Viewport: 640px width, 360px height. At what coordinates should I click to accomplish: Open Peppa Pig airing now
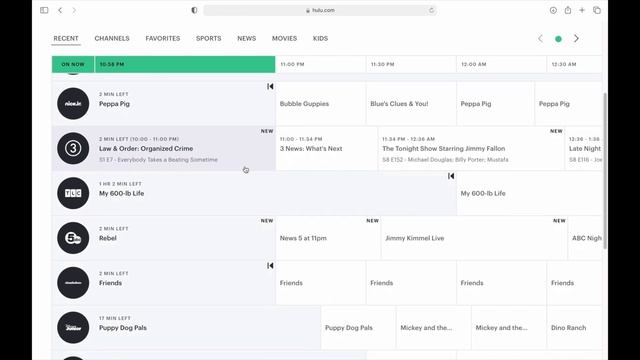point(164,104)
